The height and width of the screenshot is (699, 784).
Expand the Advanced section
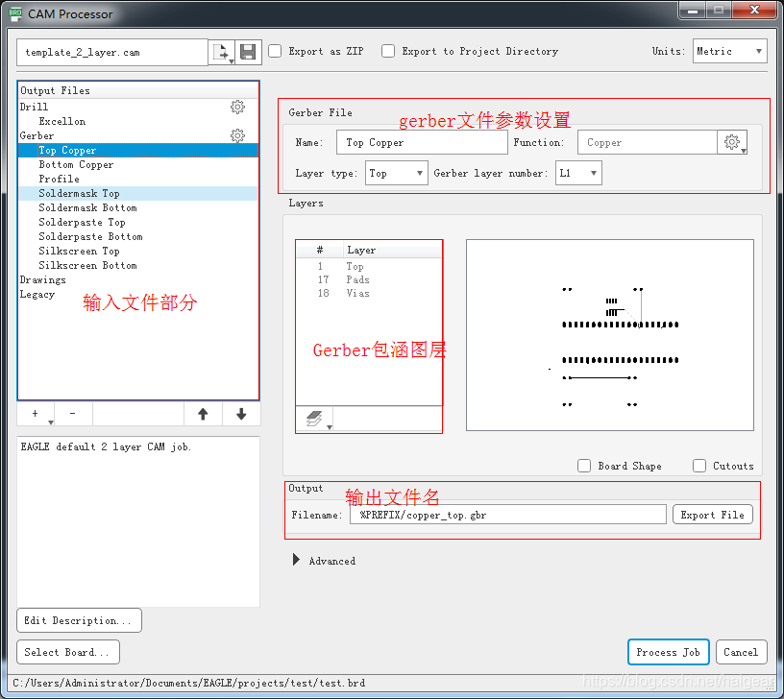tap(297, 561)
